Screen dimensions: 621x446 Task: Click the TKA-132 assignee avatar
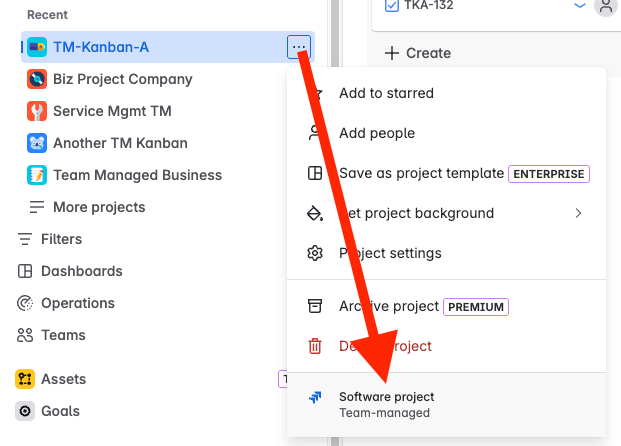click(606, 6)
